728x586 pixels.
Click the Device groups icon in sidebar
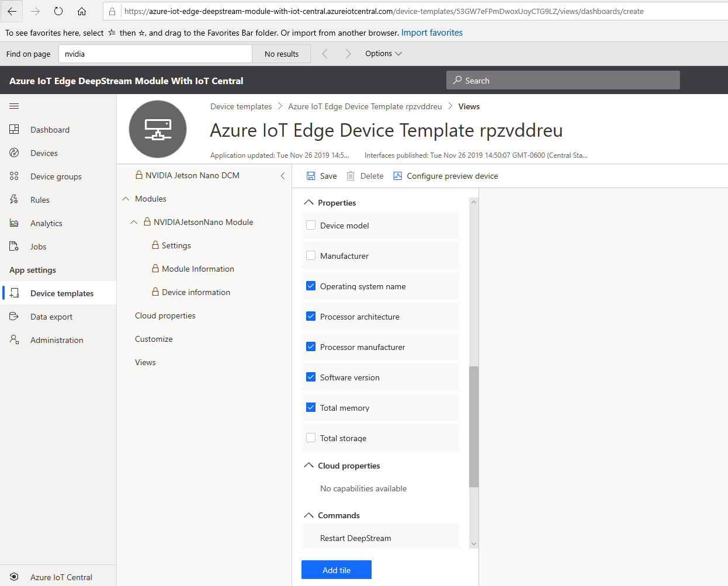coord(14,176)
